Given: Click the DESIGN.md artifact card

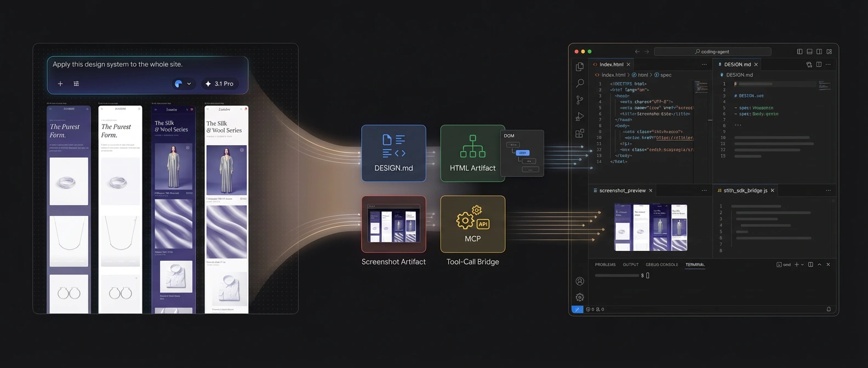Looking at the screenshot, I should [393, 153].
